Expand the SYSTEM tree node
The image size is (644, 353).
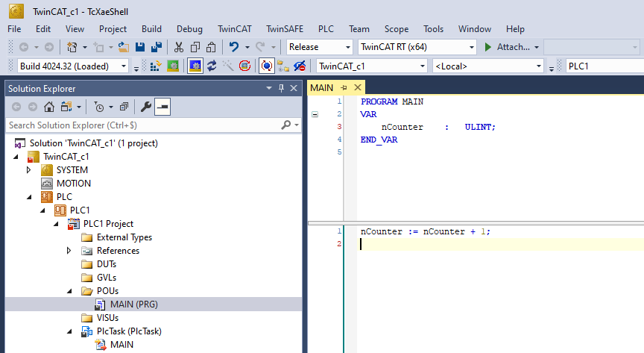point(28,170)
